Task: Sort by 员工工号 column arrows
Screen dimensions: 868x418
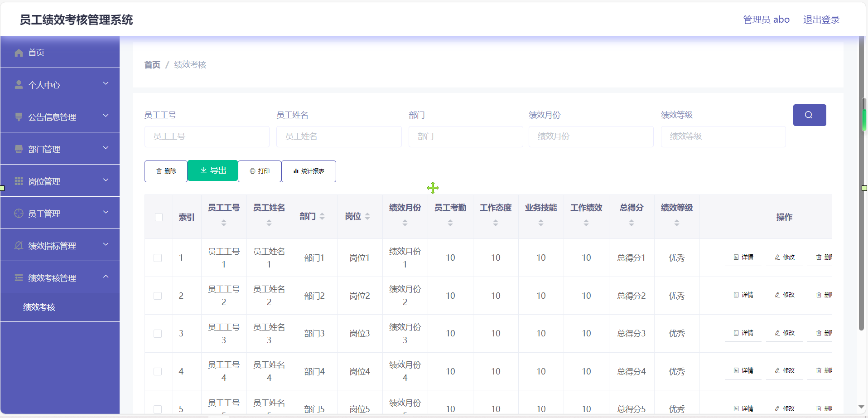Action: [224, 223]
